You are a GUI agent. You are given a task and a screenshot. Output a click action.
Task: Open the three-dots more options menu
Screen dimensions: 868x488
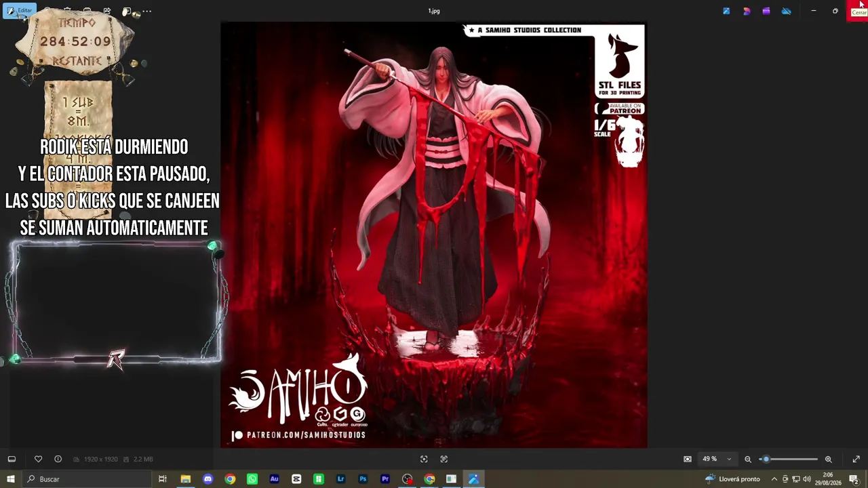pyautogui.click(x=146, y=11)
